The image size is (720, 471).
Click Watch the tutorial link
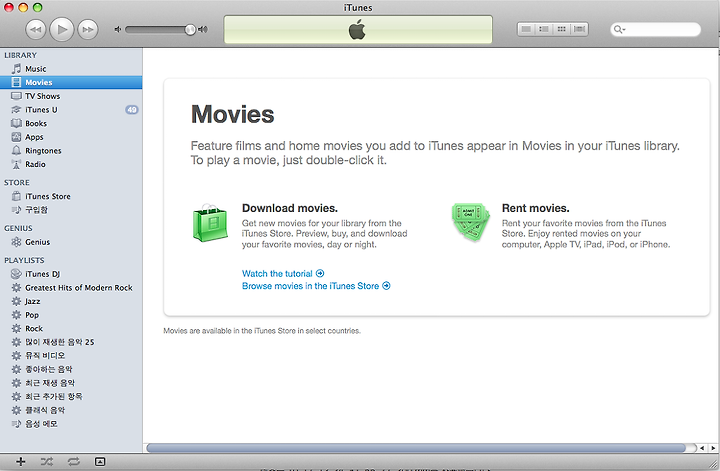pos(277,274)
